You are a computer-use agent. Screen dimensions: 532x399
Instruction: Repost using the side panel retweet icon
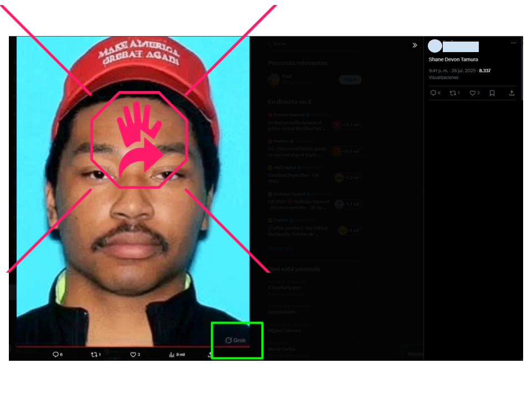pos(453,93)
